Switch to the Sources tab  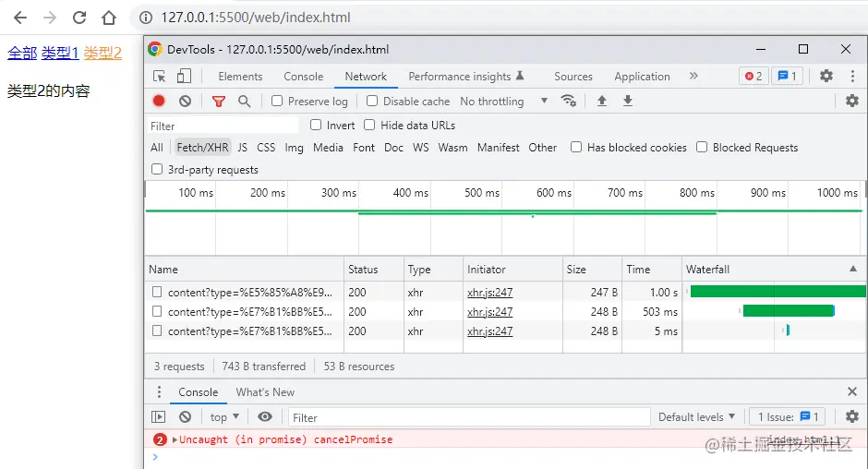tap(573, 77)
